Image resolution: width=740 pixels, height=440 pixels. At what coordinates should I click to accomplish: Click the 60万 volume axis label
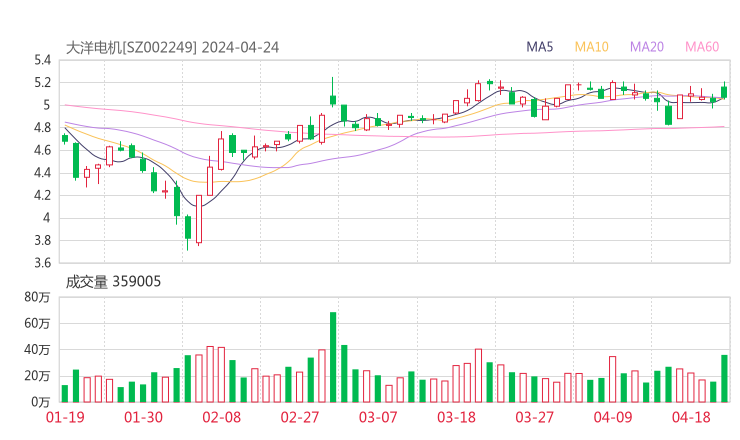pos(37,323)
